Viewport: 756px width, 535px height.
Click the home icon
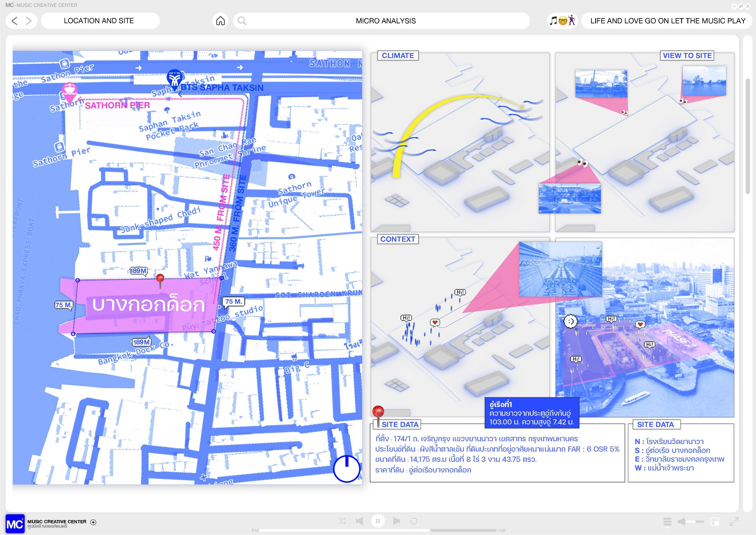coord(220,21)
